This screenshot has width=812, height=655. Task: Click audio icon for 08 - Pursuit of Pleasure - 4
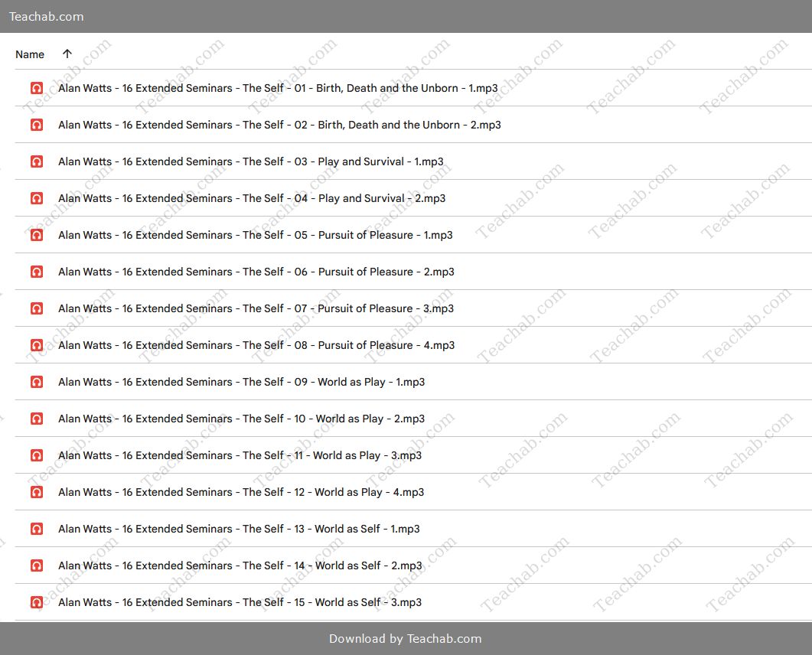pyautogui.click(x=37, y=345)
